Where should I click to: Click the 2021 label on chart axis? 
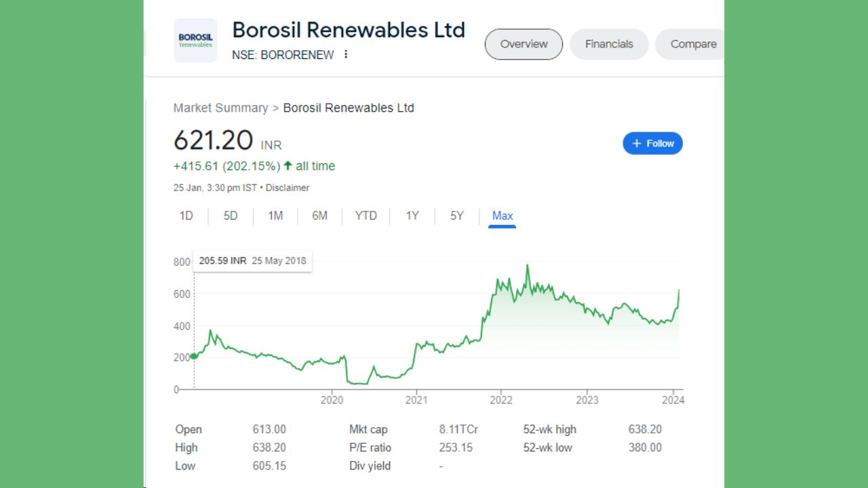416,400
